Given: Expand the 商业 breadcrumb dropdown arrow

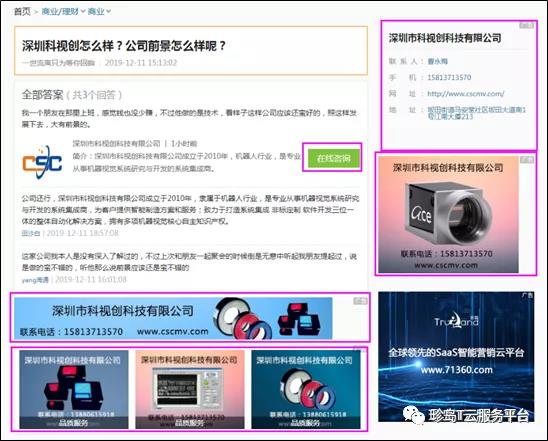Looking at the screenshot, I should pyautogui.click(x=109, y=12).
